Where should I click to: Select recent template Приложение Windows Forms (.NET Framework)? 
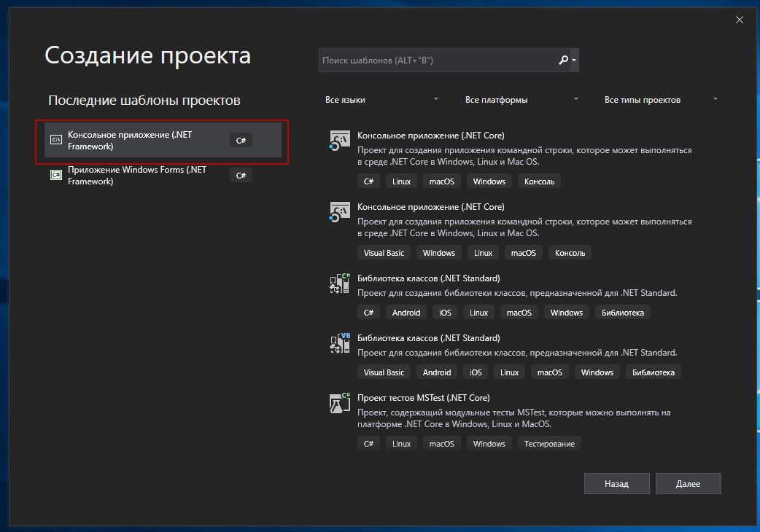click(x=163, y=175)
